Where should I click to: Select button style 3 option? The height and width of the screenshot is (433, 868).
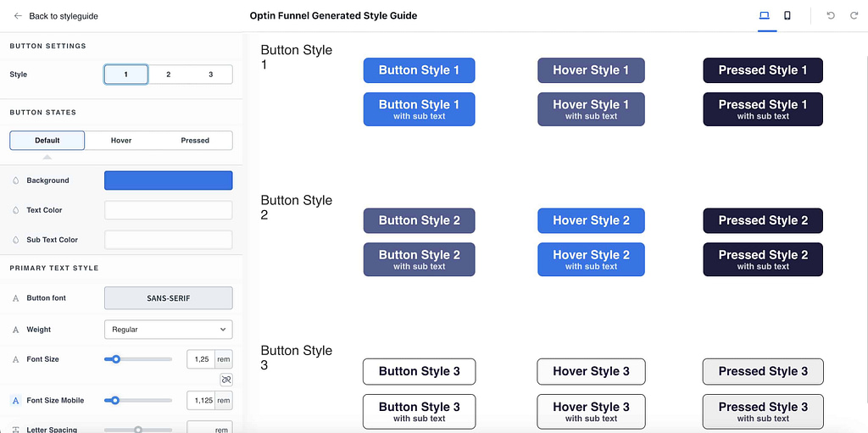[x=211, y=75]
